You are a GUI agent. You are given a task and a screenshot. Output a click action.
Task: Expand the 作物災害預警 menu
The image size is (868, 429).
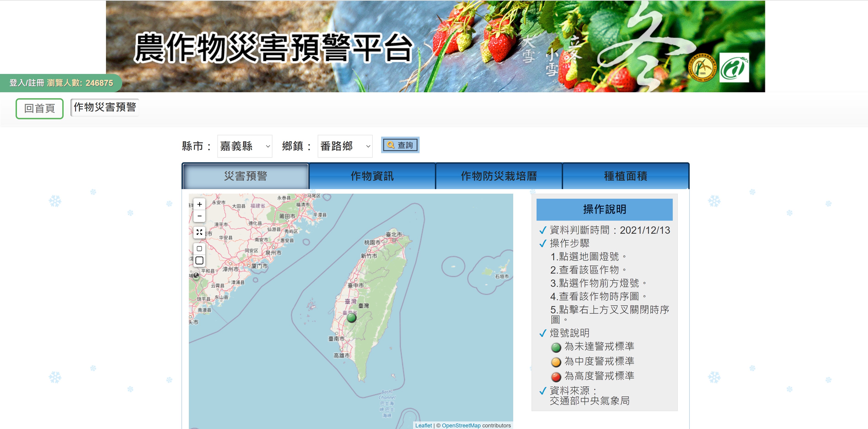[x=105, y=108]
